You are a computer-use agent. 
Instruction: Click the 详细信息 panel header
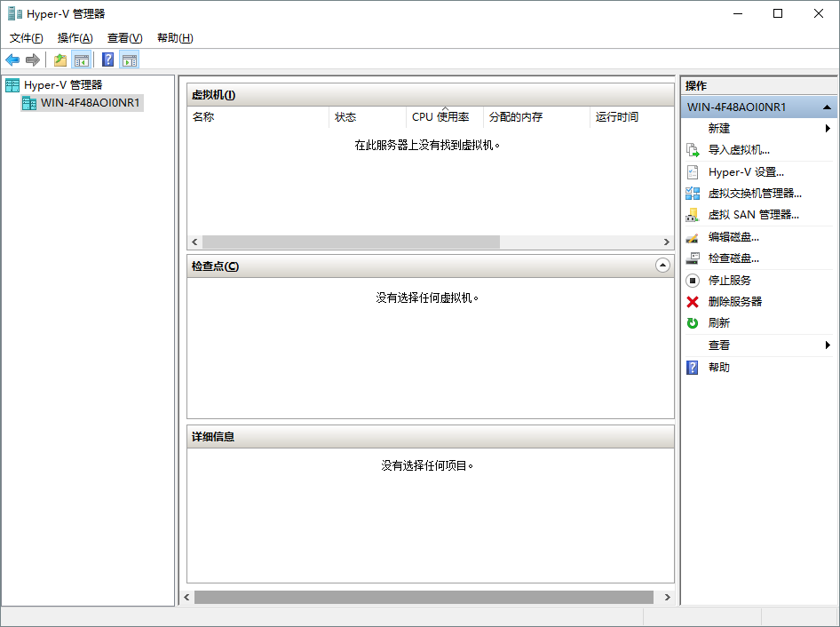coord(430,437)
